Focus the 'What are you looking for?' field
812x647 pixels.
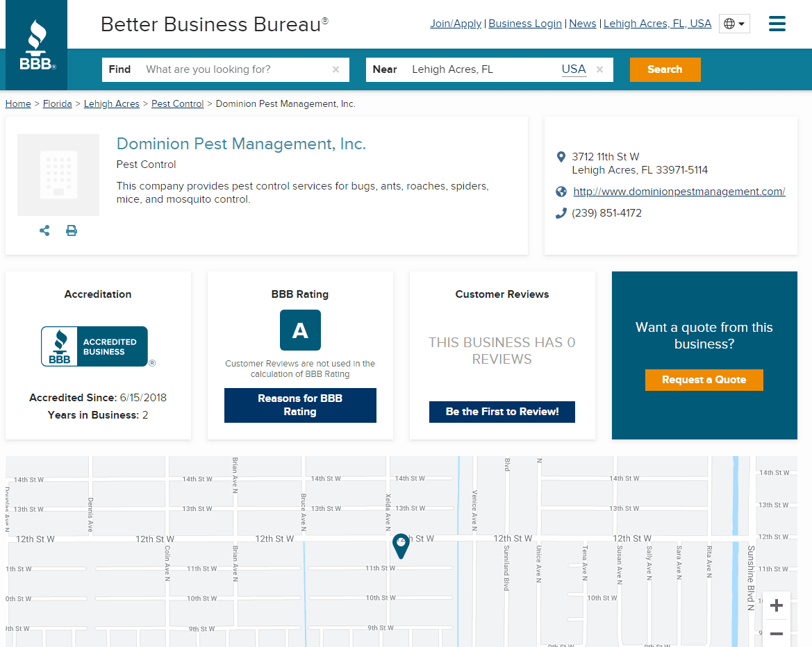[x=233, y=69]
